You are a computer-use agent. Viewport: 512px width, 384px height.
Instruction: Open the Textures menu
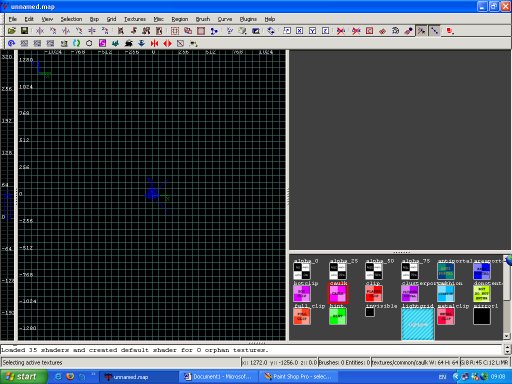point(135,19)
